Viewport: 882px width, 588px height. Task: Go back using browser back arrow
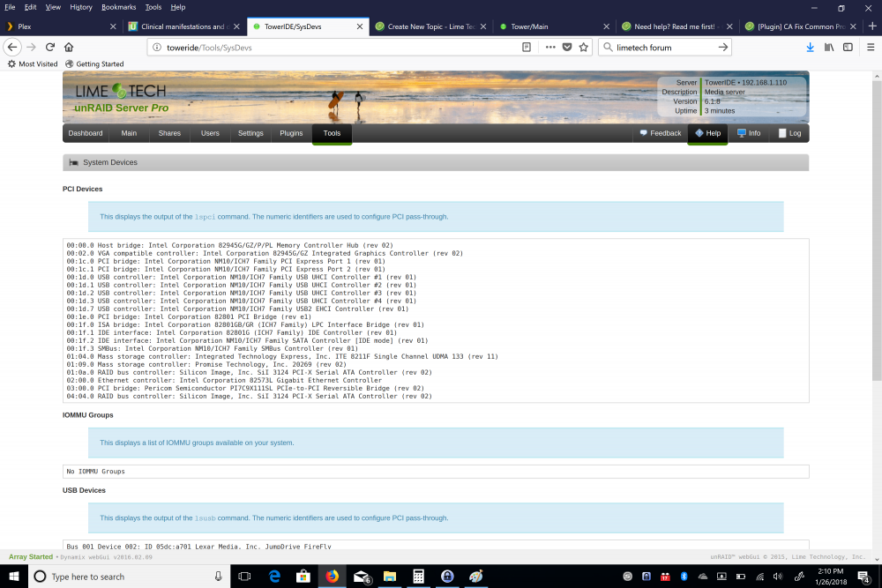pos(12,48)
